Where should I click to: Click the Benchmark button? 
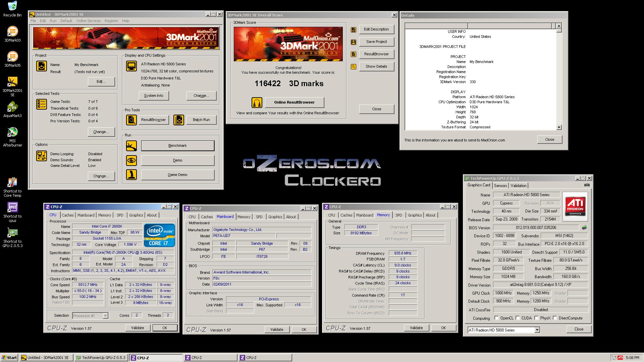(x=177, y=146)
